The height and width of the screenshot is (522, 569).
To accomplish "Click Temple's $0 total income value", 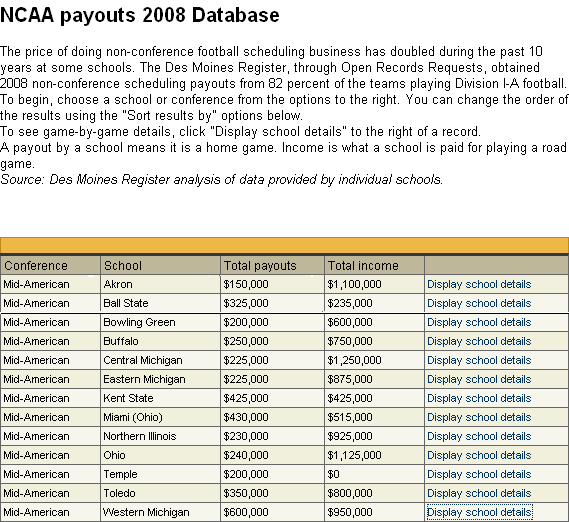I will [333, 474].
